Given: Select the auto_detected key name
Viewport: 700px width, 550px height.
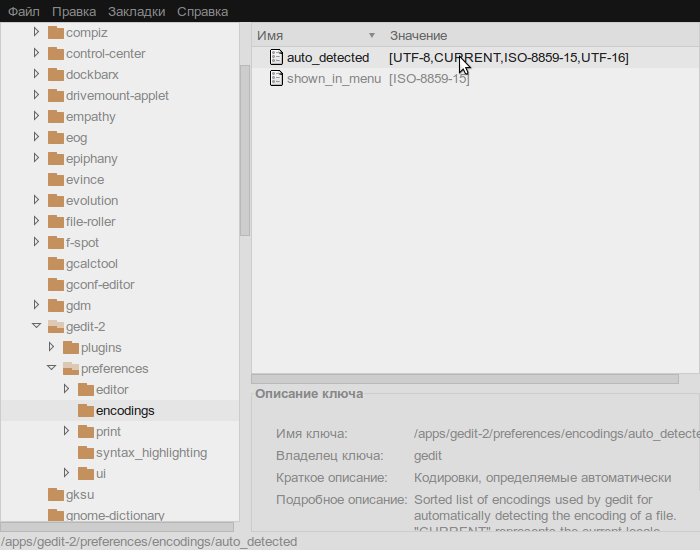Looking at the screenshot, I should coord(328,58).
